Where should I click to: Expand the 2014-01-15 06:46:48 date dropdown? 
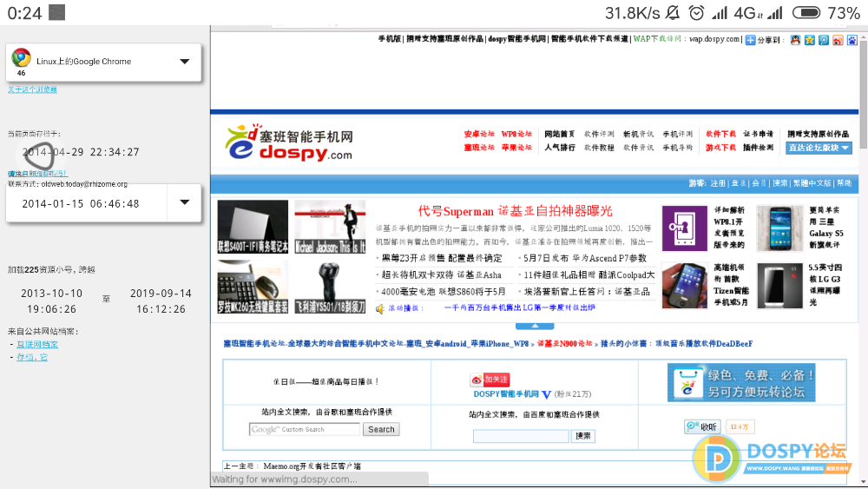click(x=184, y=202)
